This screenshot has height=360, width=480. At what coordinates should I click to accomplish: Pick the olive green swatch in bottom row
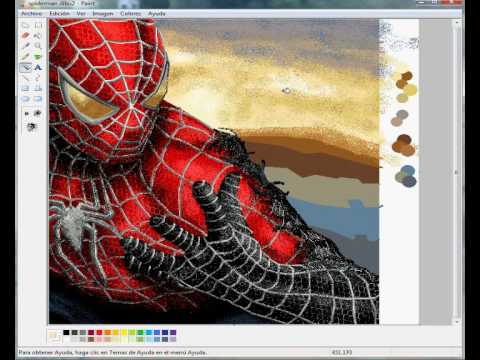click(x=140, y=339)
